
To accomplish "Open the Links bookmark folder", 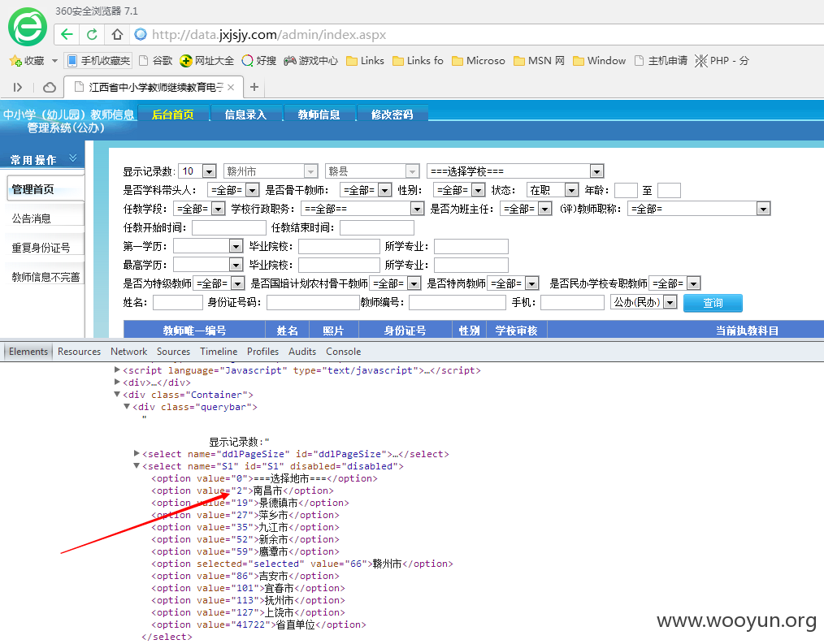I will pos(365,60).
